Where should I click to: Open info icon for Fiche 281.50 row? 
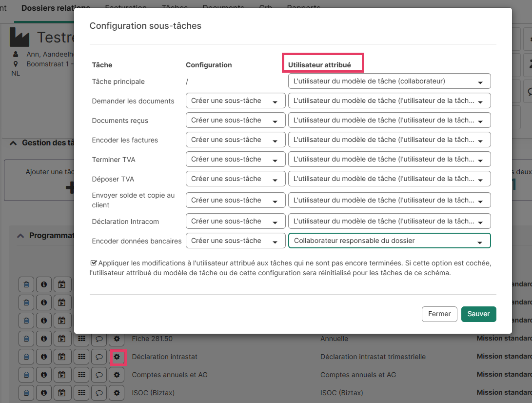pos(44,339)
